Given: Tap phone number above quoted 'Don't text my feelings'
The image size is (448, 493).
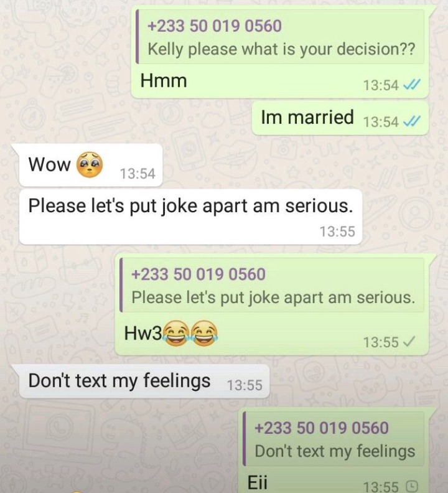Looking at the screenshot, I should [322, 428].
